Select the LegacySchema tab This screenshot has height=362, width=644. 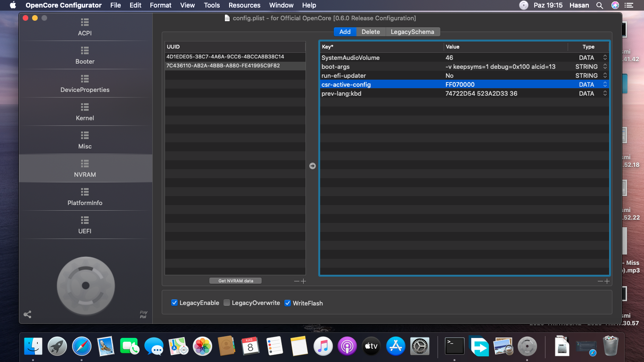412,32
